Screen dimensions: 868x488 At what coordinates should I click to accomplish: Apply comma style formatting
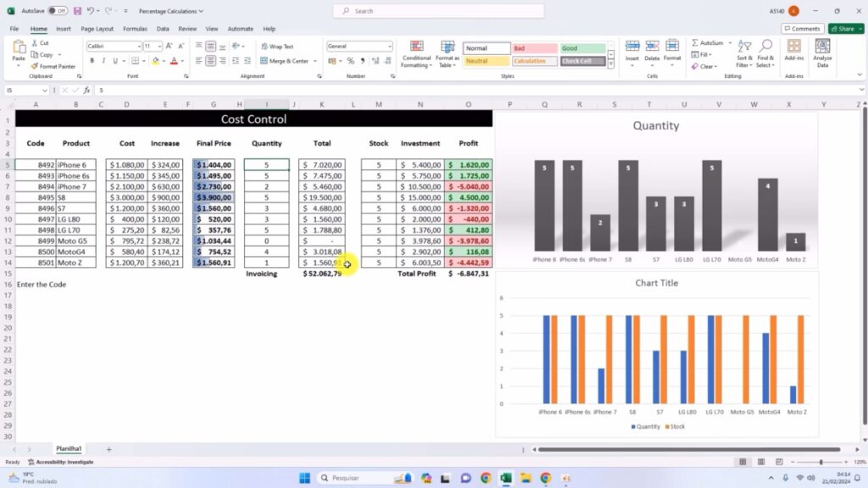[362, 61]
